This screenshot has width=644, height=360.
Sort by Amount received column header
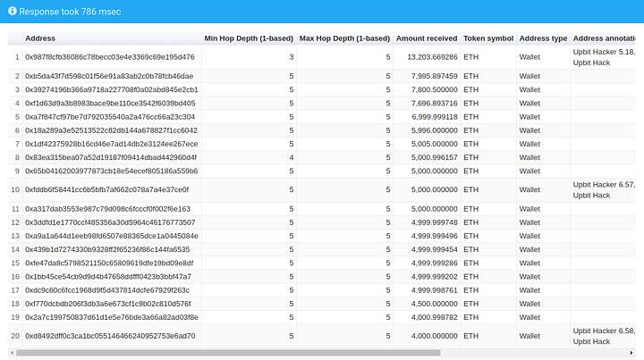point(427,38)
